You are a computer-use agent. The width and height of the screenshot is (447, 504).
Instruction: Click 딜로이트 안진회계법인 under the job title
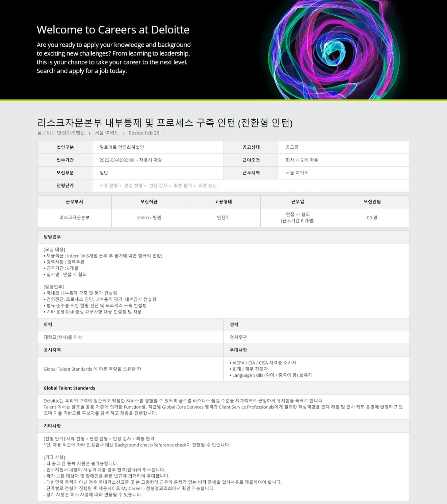61,133
